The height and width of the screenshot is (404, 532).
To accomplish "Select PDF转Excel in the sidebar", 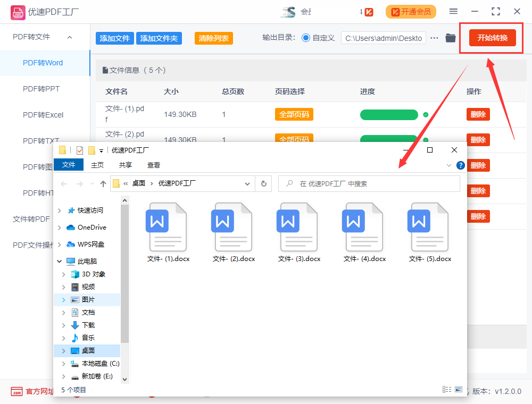I will pyautogui.click(x=45, y=115).
